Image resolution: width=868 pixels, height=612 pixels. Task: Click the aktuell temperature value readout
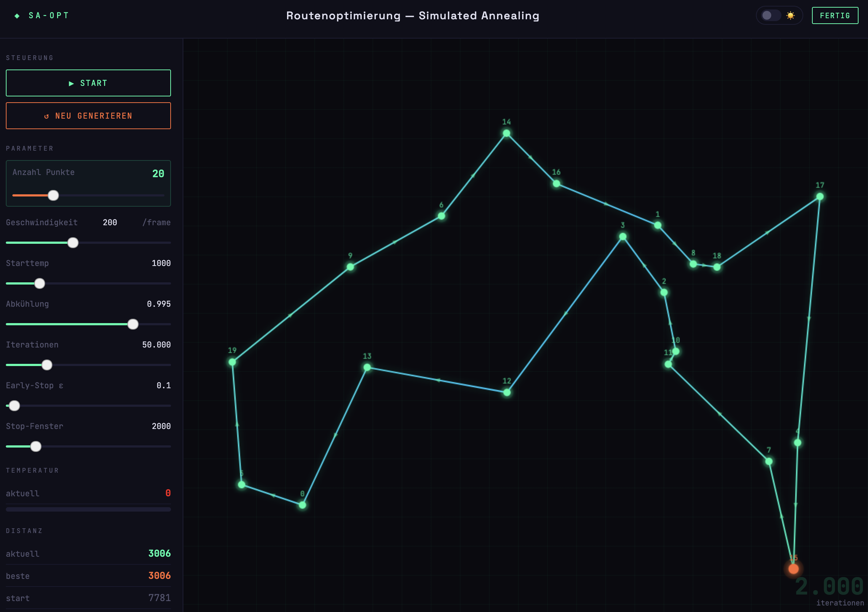[168, 493]
